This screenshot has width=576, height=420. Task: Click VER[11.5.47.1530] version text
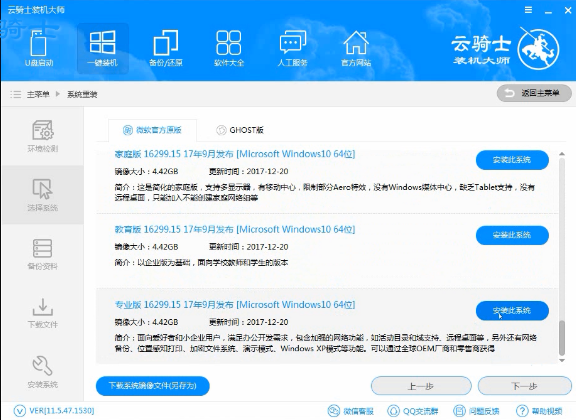point(62,410)
